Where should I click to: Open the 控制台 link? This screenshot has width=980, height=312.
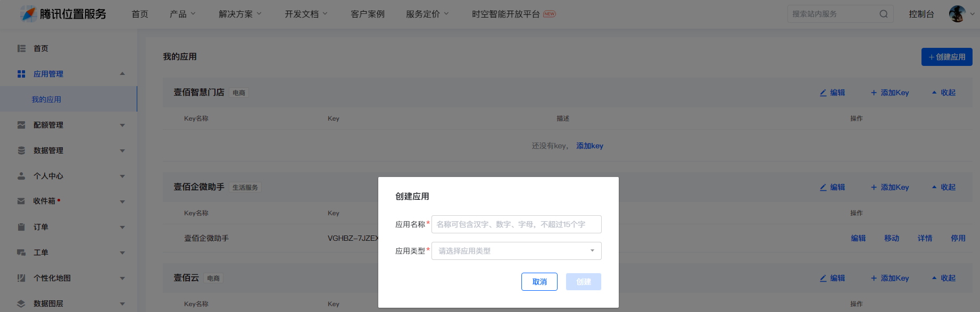921,14
